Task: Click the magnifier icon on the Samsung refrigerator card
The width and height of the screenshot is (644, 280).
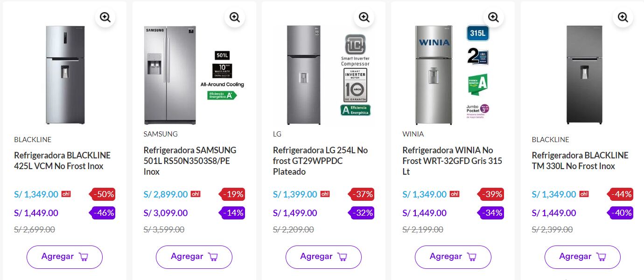Action: (x=234, y=18)
